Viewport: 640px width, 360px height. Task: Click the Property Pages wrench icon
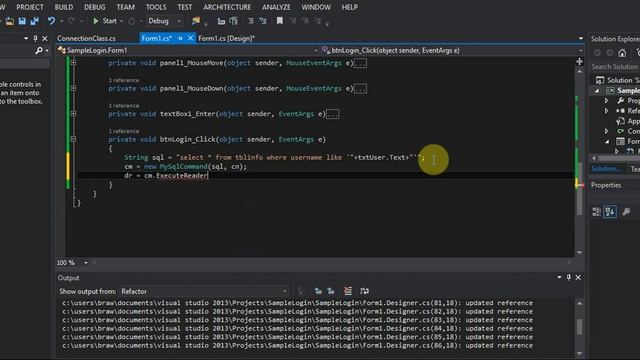tap(627, 211)
